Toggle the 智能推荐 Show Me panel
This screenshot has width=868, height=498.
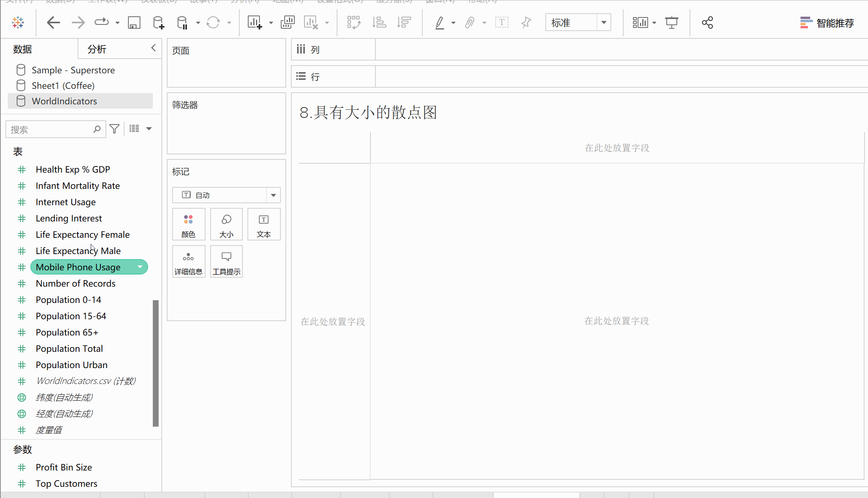pyautogui.click(x=827, y=23)
